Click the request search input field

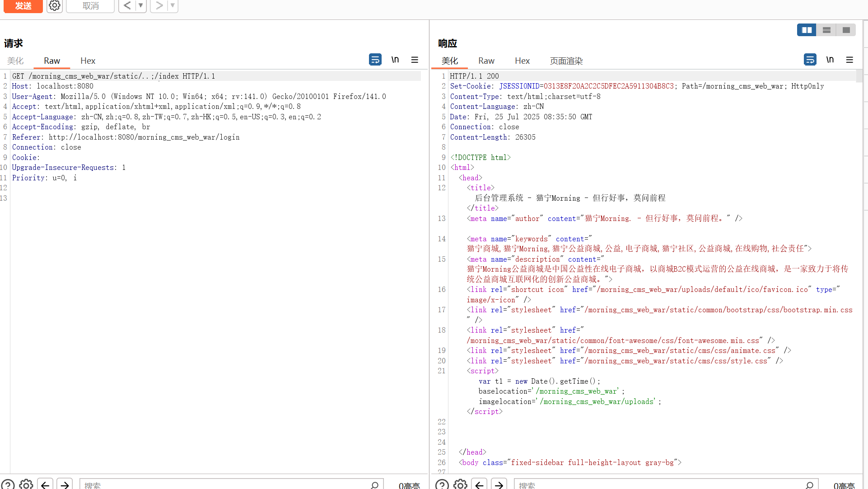[226, 484]
